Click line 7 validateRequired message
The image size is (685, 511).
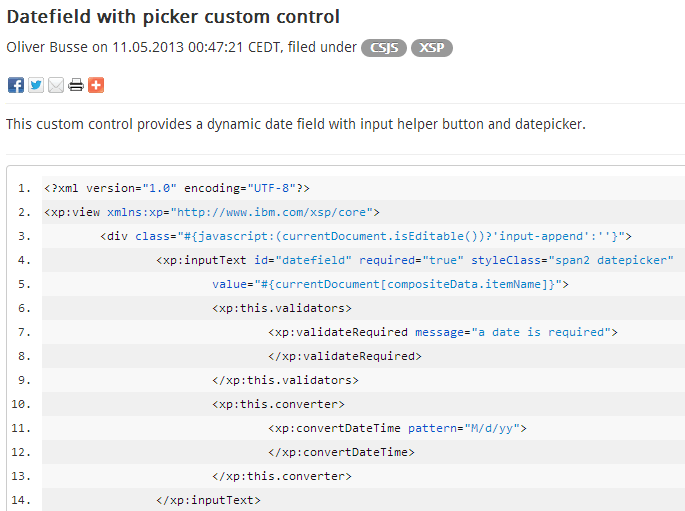443,332
